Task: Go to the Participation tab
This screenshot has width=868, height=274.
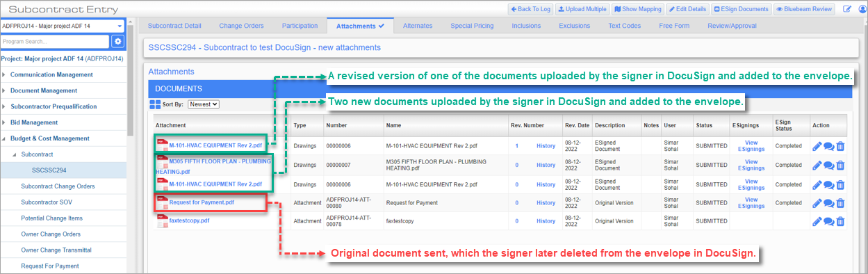Action: [x=300, y=26]
